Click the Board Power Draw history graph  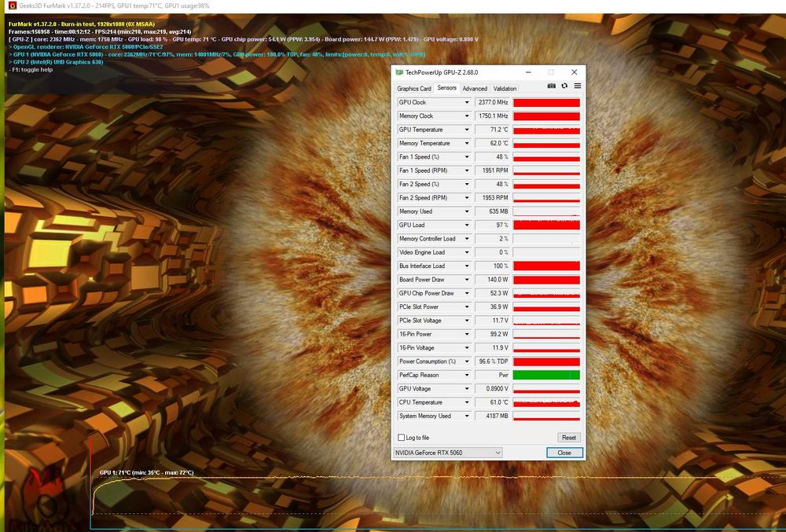click(546, 280)
